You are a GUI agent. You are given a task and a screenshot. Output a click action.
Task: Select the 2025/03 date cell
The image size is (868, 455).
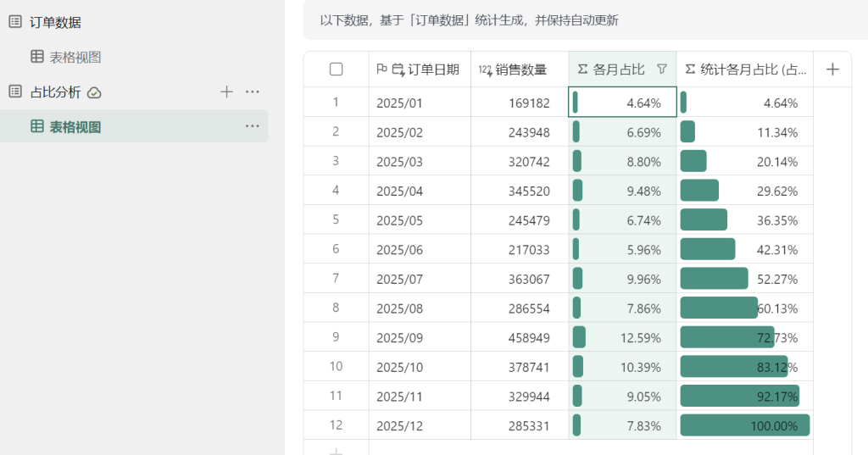pos(420,161)
